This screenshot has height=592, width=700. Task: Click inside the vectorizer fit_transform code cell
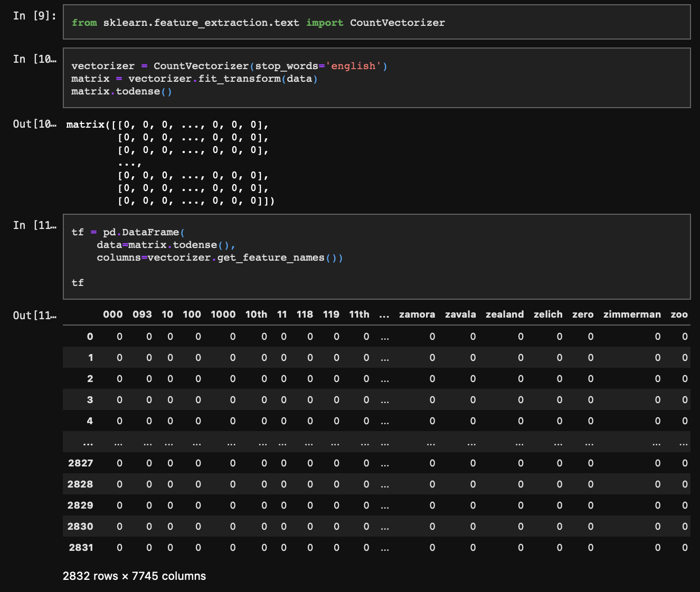point(376,78)
